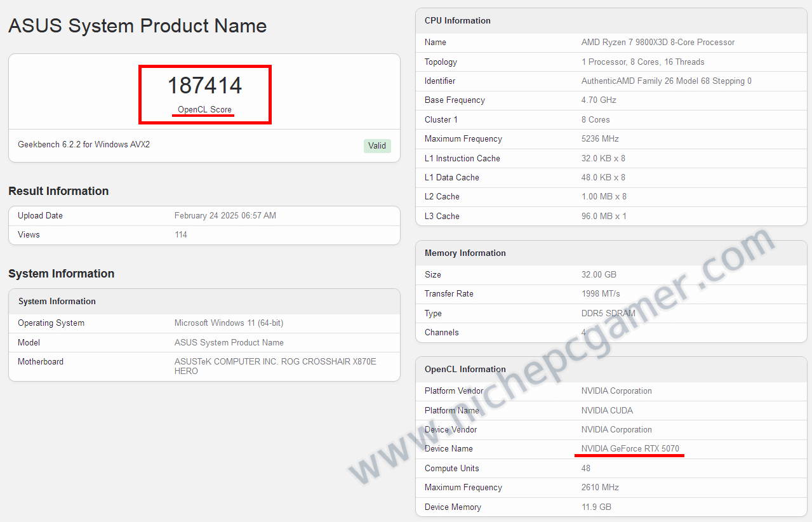
Task: Select the 1998 MT/s value
Action: pyautogui.click(x=601, y=293)
